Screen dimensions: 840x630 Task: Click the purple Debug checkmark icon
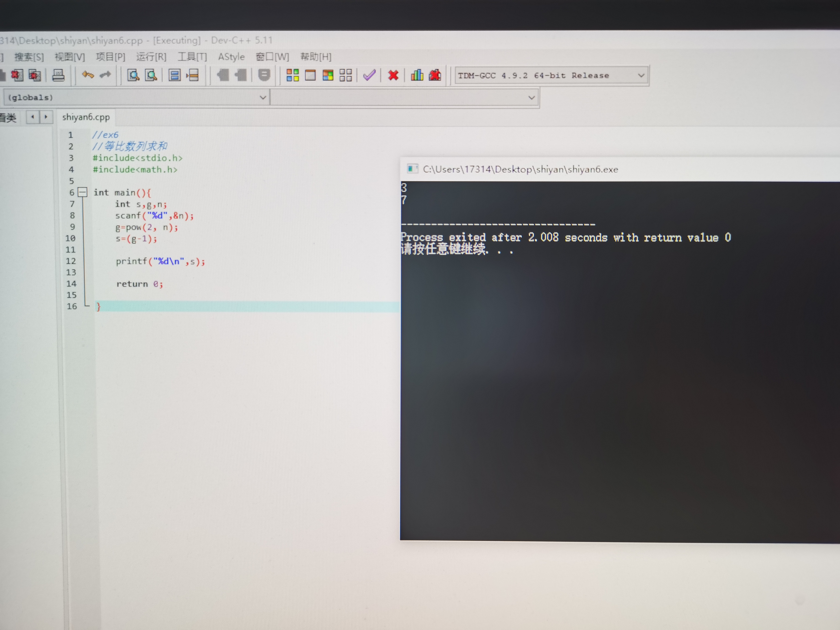[369, 75]
